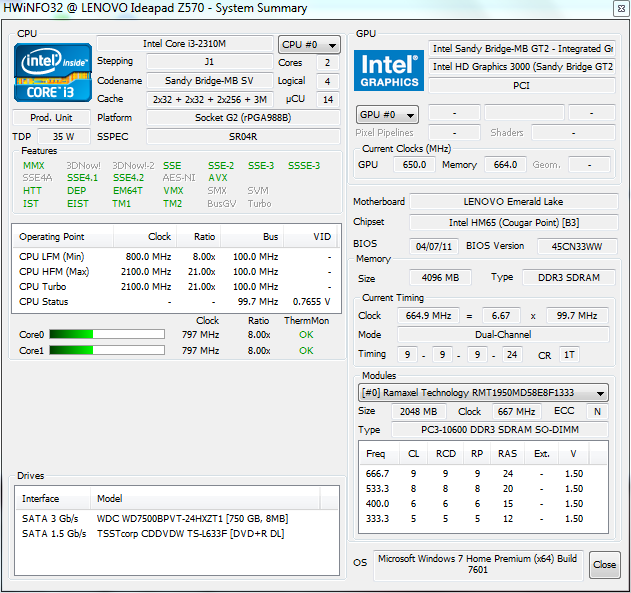Image resolution: width=631 pixels, height=593 pixels.
Task: Click the AVX feature label
Action: [x=218, y=178]
